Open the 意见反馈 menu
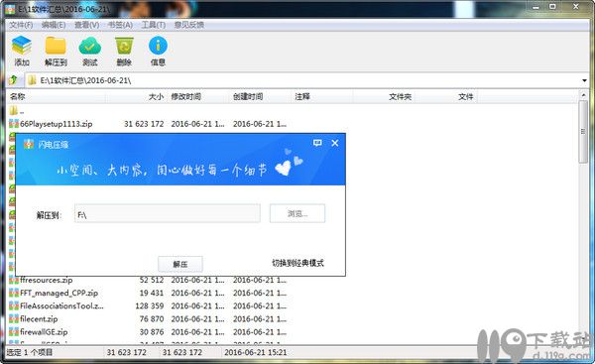This screenshot has width=595, height=364. tap(189, 25)
